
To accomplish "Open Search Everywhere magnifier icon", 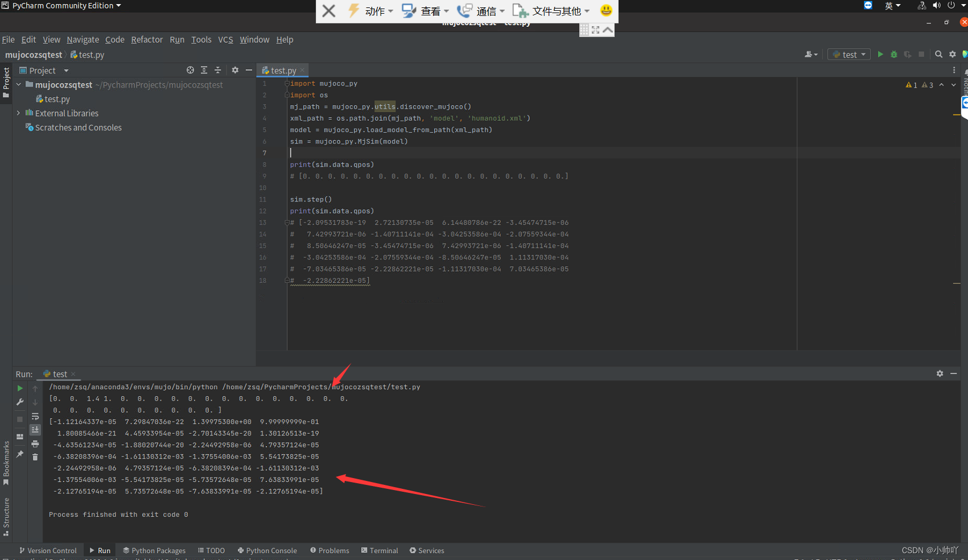I will 939,55.
